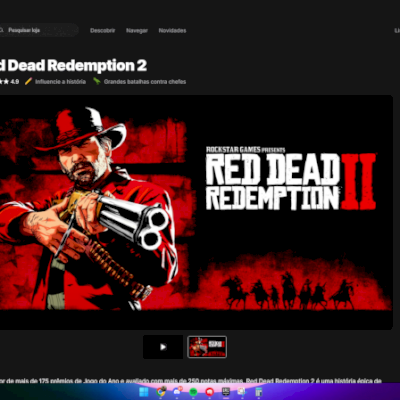Click the store search field

pos(38,30)
